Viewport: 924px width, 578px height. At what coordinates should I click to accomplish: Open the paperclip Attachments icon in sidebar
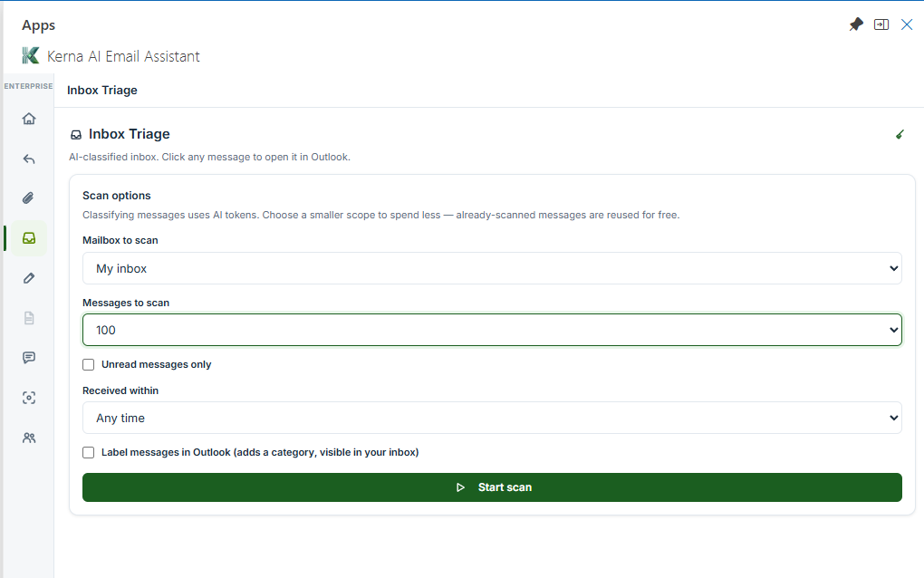pos(29,198)
